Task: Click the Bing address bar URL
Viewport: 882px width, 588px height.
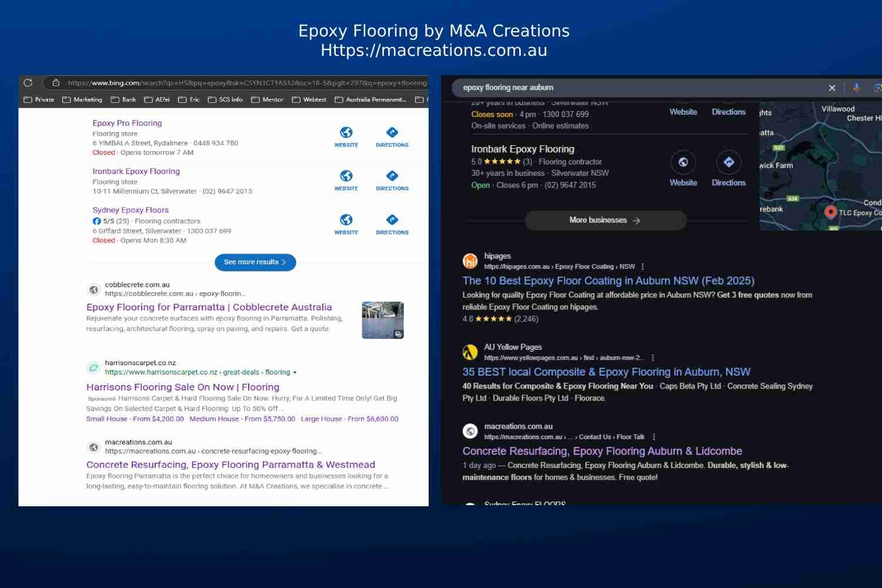Action: (247, 83)
